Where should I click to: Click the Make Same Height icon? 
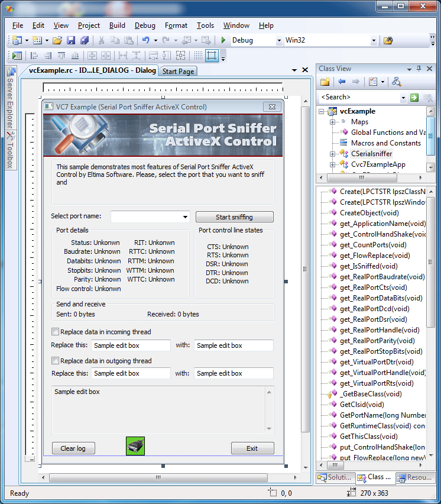tap(167, 56)
